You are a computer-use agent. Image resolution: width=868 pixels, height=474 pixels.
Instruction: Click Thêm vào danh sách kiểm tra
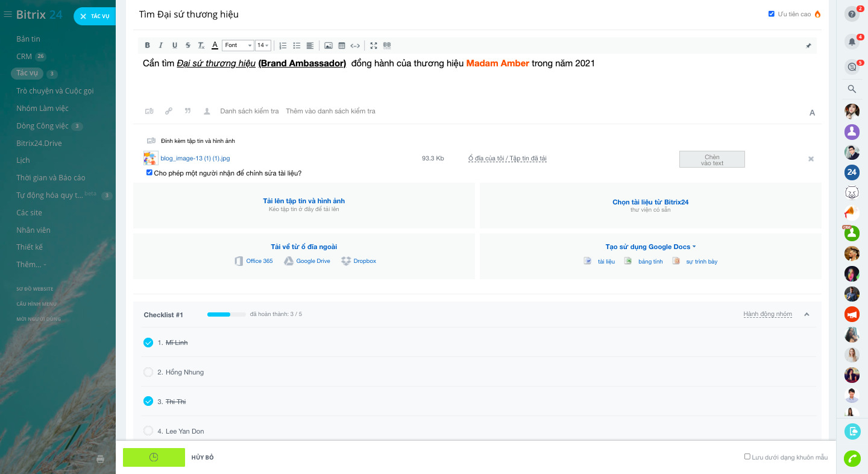click(330, 111)
